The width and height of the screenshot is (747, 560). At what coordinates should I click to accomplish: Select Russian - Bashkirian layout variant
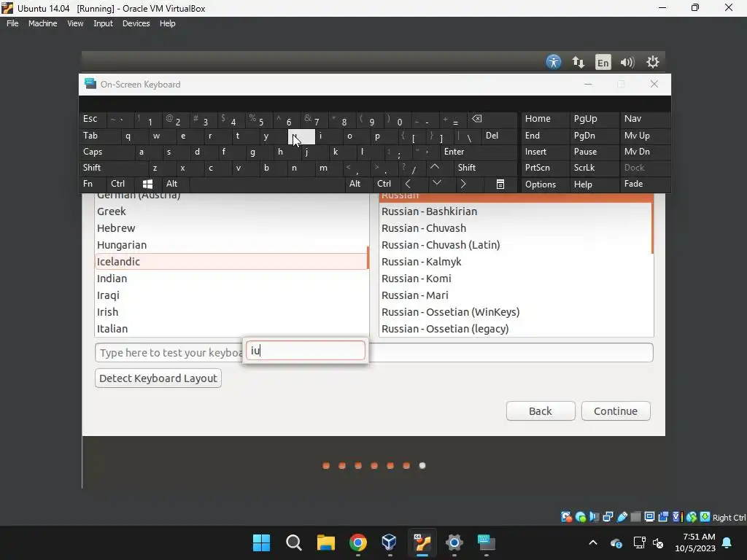(x=515, y=211)
